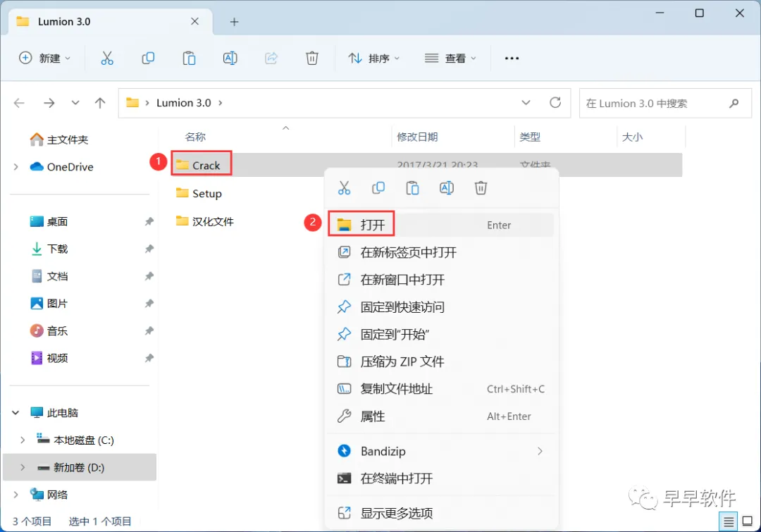761x532 pixels.
Task: Click the Paste icon in the top toolbar
Action: point(189,58)
